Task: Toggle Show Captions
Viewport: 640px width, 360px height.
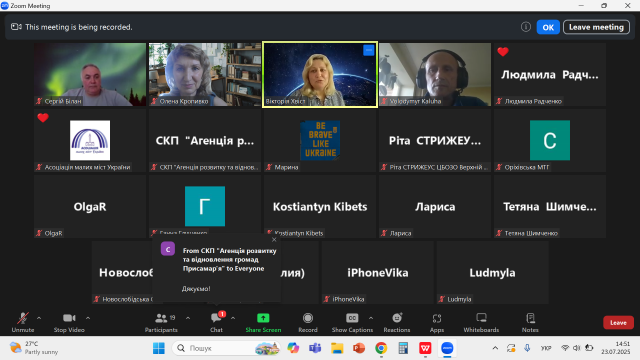Action: (x=352, y=322)
